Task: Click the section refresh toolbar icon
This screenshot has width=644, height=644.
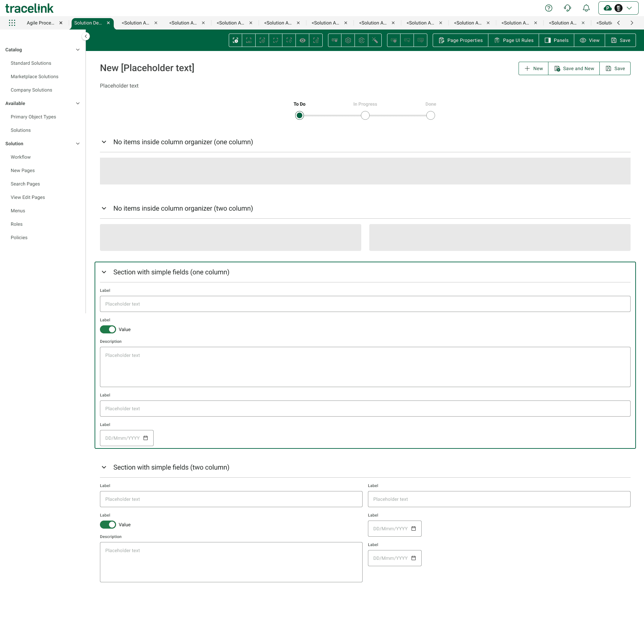Action: pos(289,40)
